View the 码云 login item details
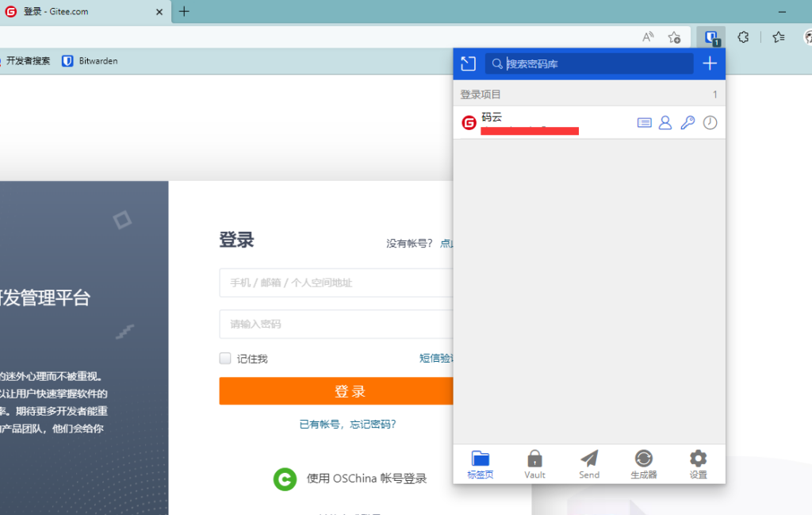This screenshot has width=812, height=515. pos(645,123)
